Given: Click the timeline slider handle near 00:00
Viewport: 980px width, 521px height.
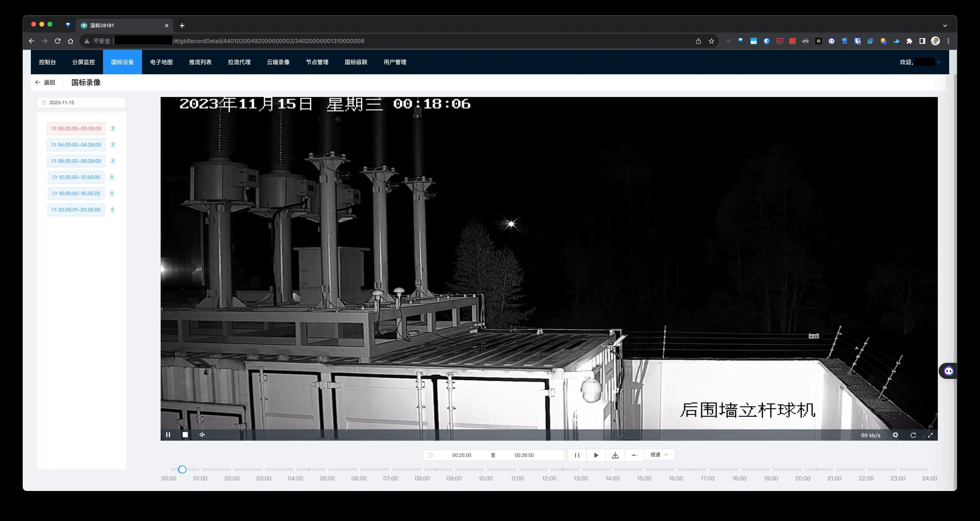Looking at the screenshot, I should coord(182,469).
